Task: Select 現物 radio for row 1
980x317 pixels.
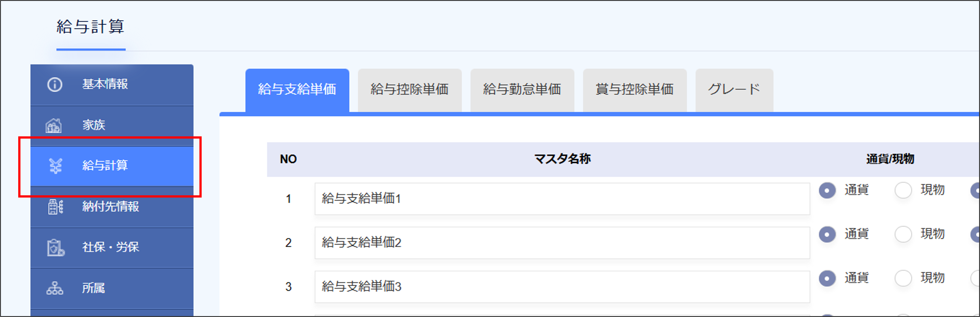Action: (x=903, y=190)
